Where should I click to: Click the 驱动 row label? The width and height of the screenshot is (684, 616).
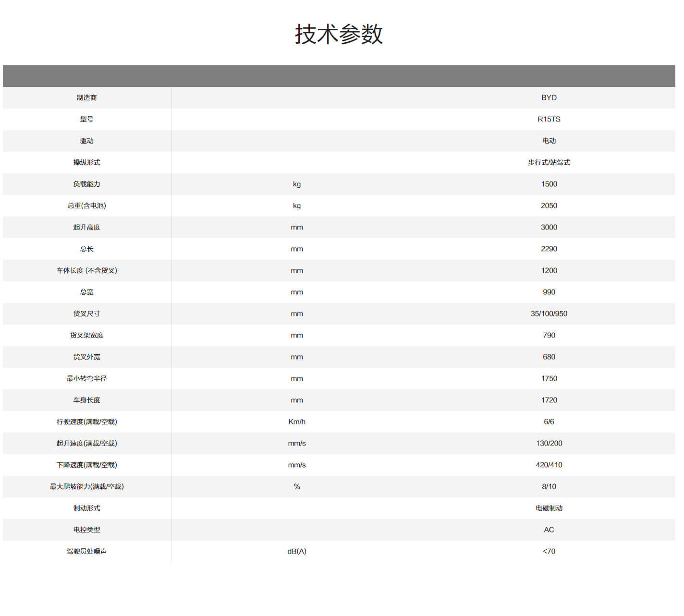[86, 141]
